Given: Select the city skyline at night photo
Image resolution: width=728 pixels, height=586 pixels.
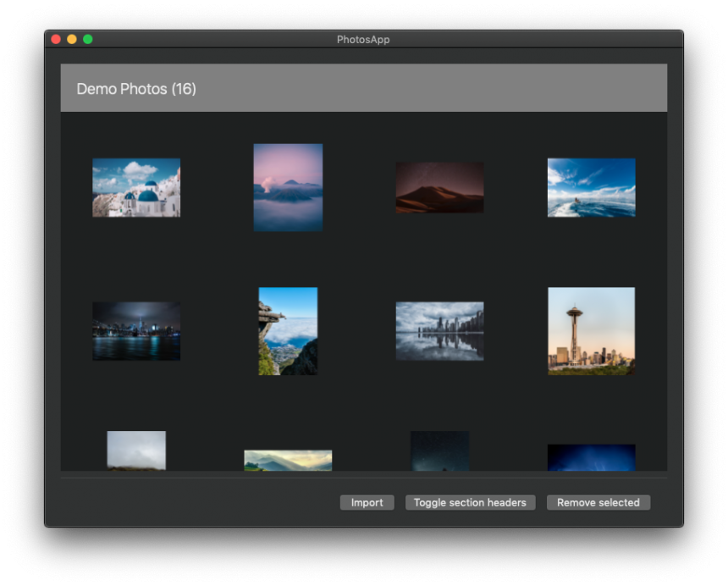Looking at the screenshot, I should [136, 331].
